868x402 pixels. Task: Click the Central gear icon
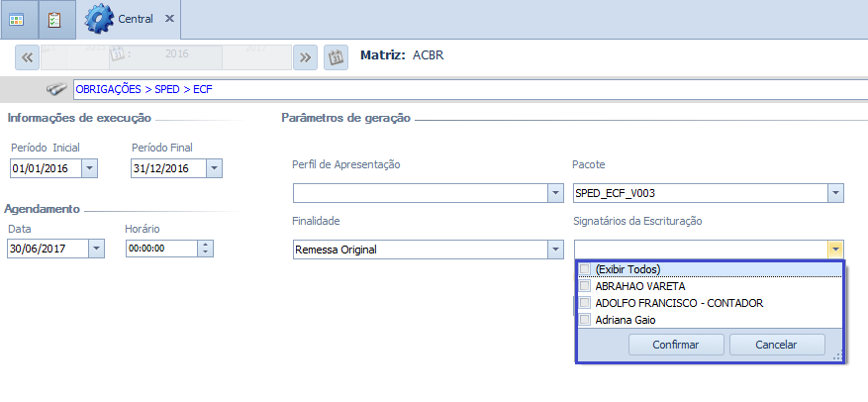tap(99, 19)
